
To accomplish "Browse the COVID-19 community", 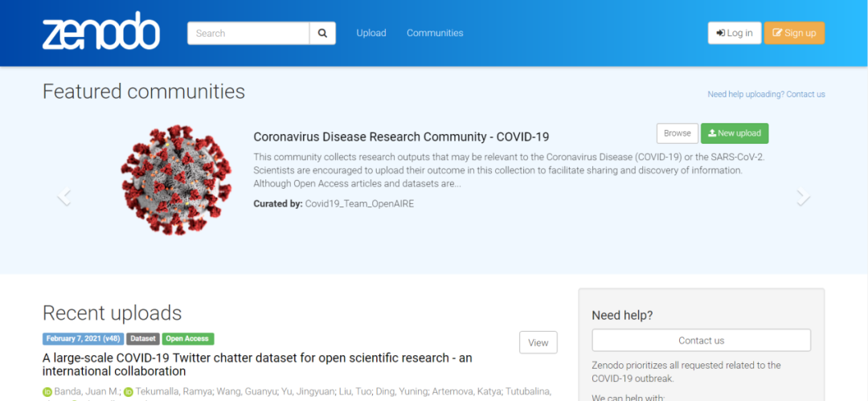I will [677, 133].
